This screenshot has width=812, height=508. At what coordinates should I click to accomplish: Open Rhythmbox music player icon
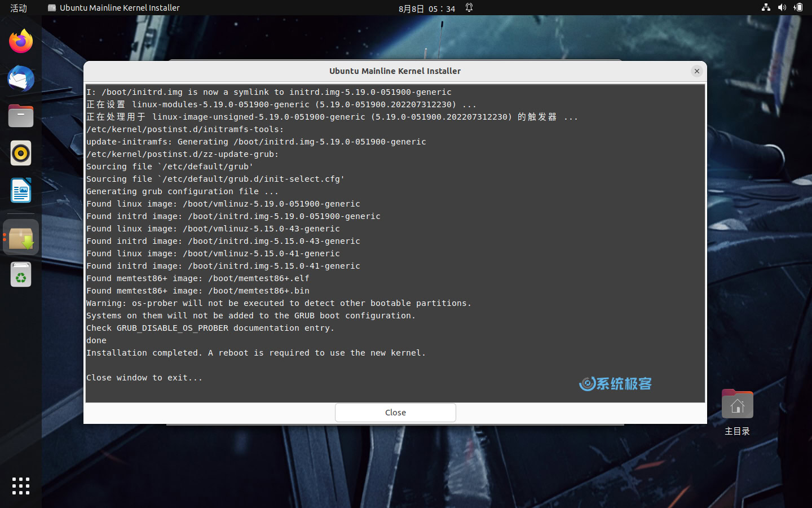21,153
